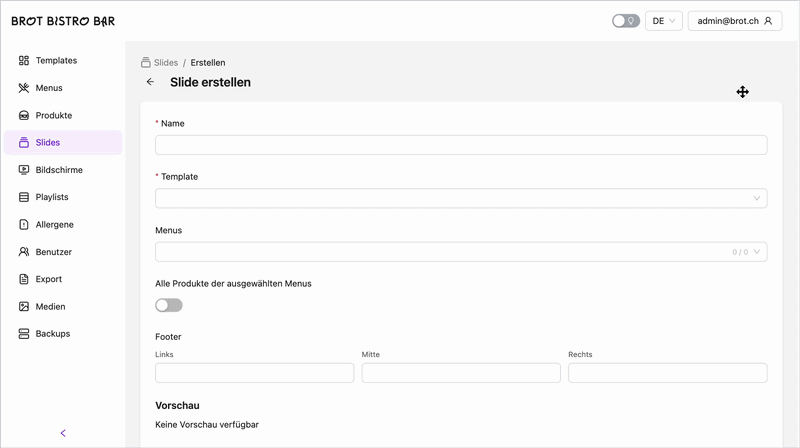800x448 pixels.
Task: Go back using the left arrow icon
Action: pos(150,82)
